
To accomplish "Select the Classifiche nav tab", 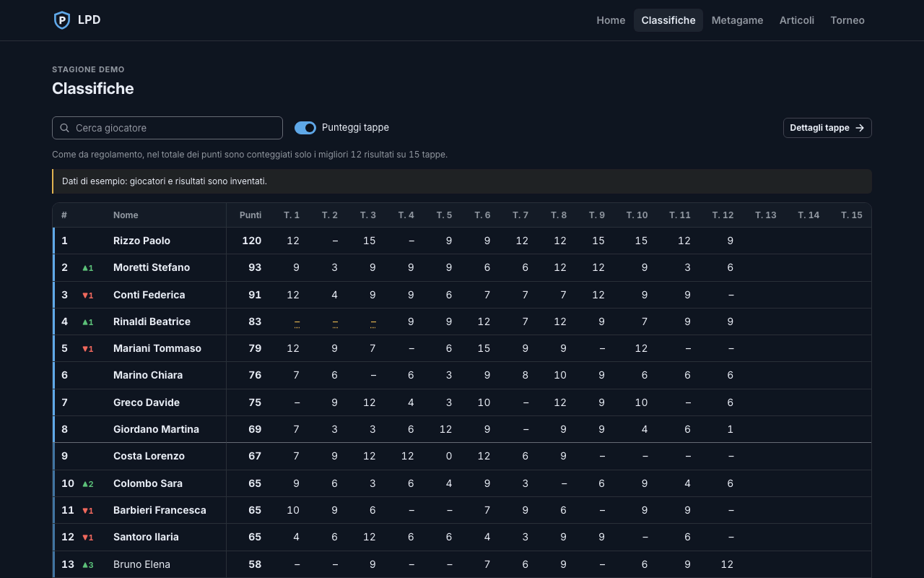I will coord(668,20).
